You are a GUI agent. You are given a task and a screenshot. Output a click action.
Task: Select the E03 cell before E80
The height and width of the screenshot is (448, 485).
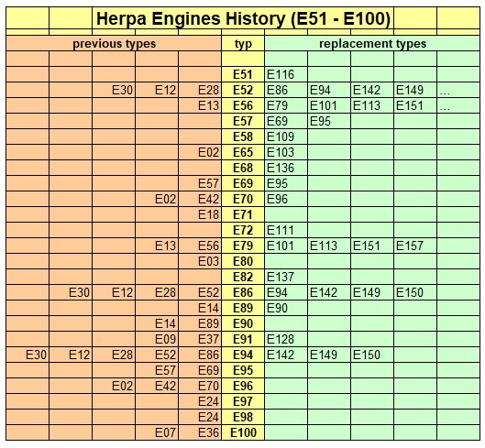[200, 261]
